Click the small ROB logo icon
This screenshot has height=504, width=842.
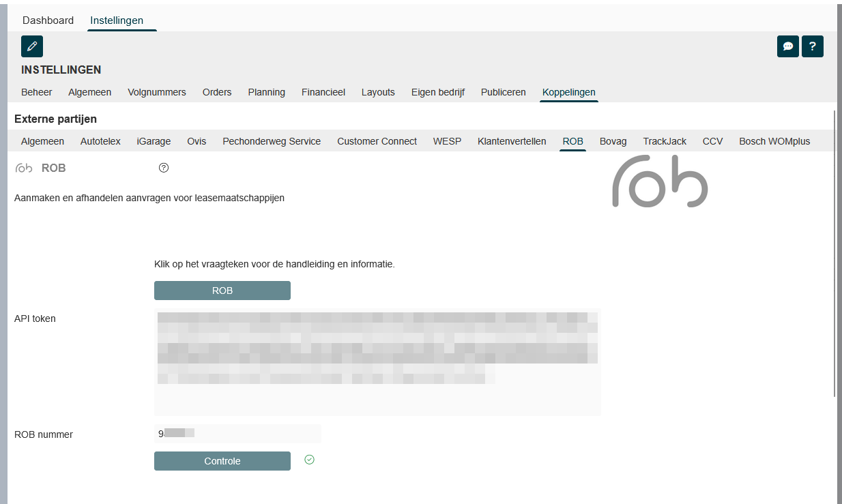click(x=24, y=168)
